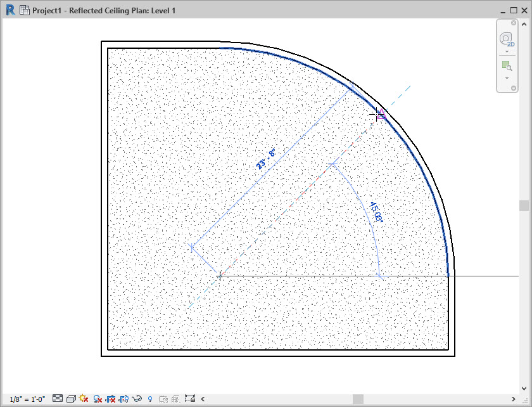Click the 23' - 8" radius dimension text
Viewport: 532px width, 407px height.
point(265,159)
